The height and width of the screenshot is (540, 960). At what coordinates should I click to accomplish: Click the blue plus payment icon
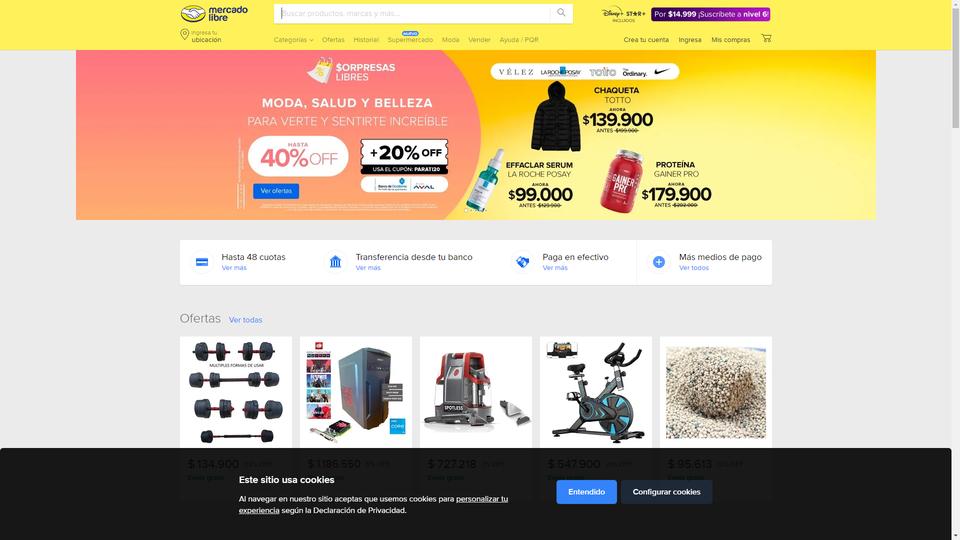click(659, 262)
